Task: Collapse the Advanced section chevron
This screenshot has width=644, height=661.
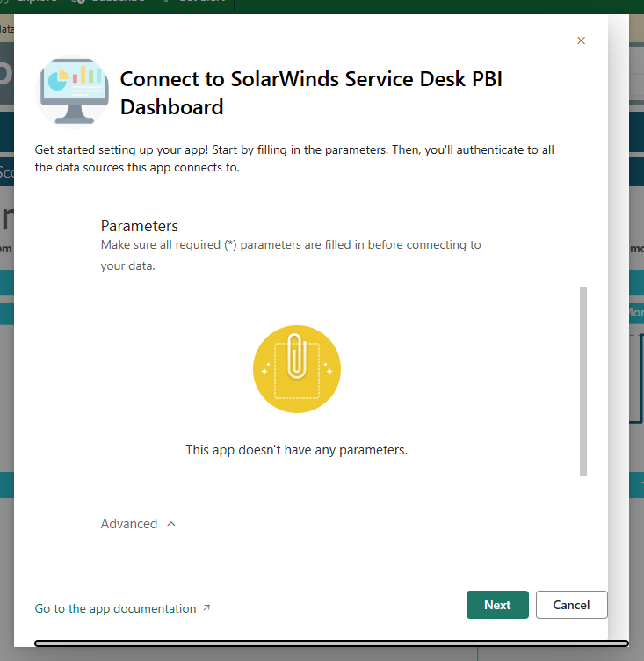Action: point(171,524)
